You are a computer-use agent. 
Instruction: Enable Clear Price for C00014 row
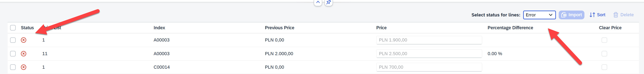pos(604,67)
